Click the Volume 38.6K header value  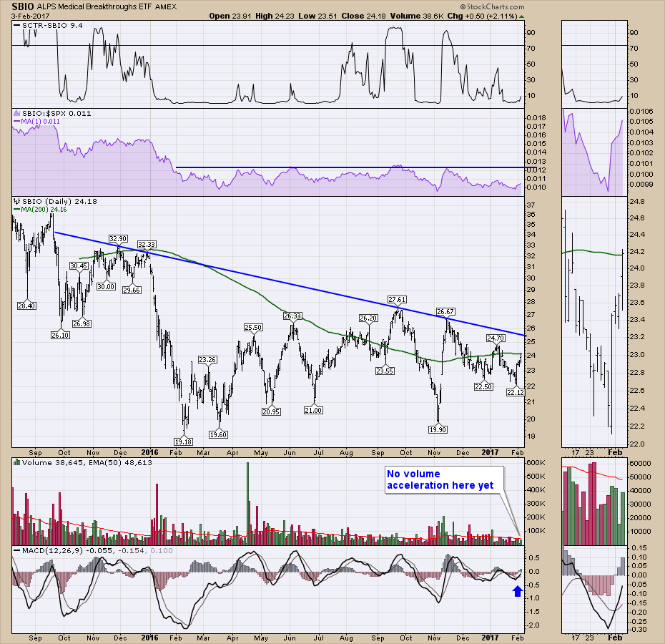[417, 16]
